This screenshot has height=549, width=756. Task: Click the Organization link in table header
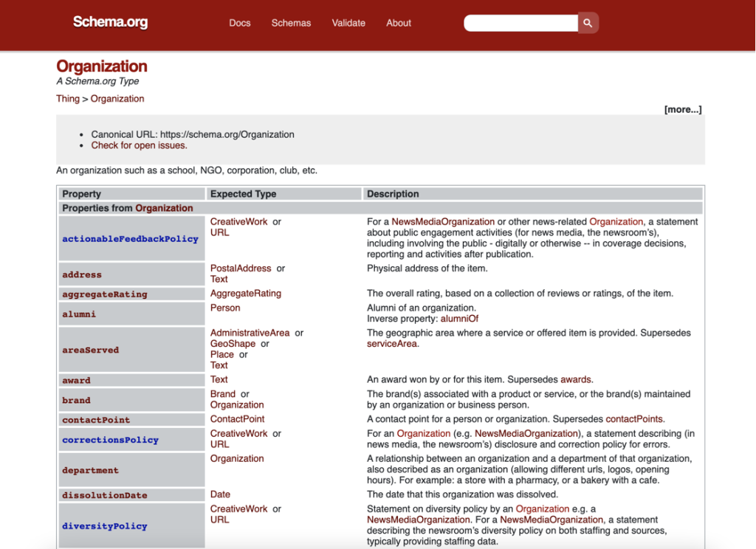pyautogui.click(x=164, y=208)
